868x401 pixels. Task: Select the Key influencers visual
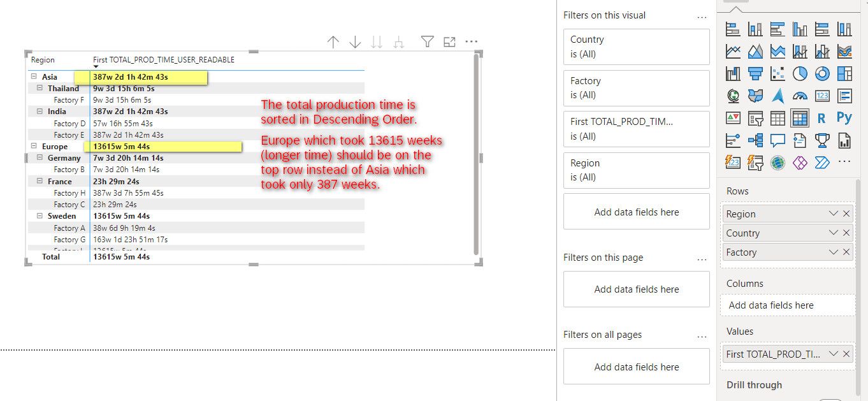pyautogui.click(x=733, y=140)
